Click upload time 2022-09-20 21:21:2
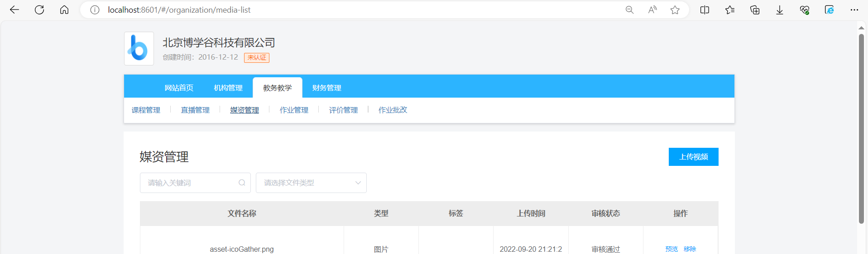The height and width of the screenshot is (254, 868). [x=531, y=249]
